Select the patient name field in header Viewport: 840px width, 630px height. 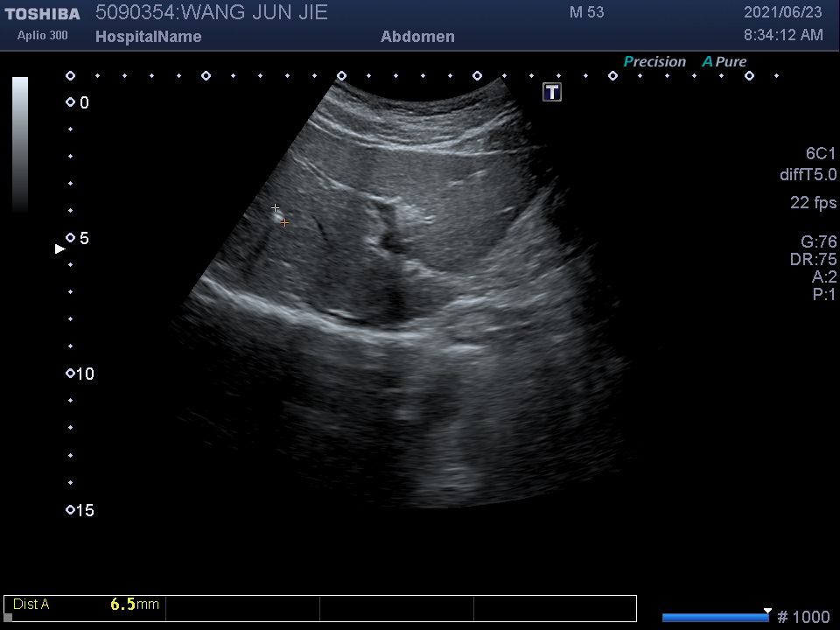click(211, 12)
